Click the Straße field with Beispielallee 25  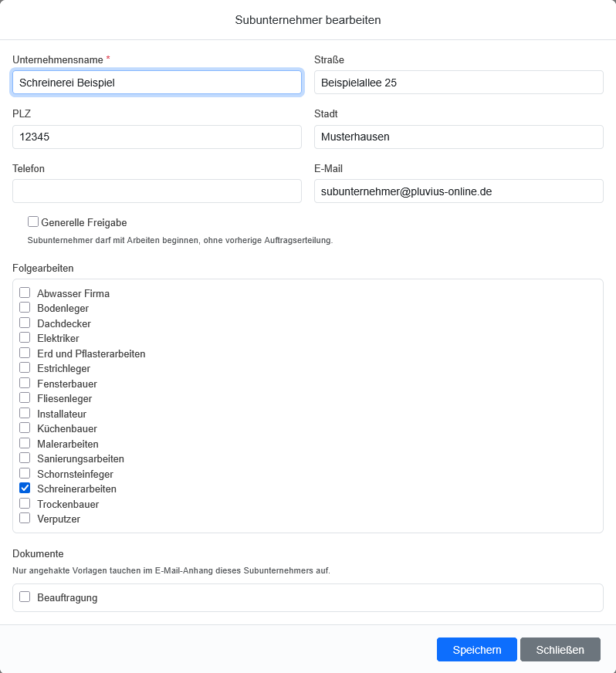(459, 83)
